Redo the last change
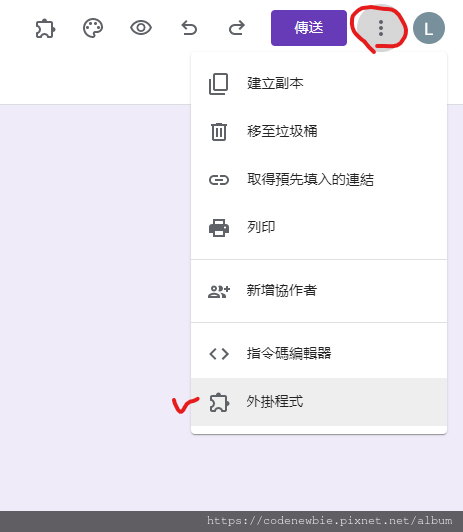Screen dimensions: 463x532 coord(236,28)
